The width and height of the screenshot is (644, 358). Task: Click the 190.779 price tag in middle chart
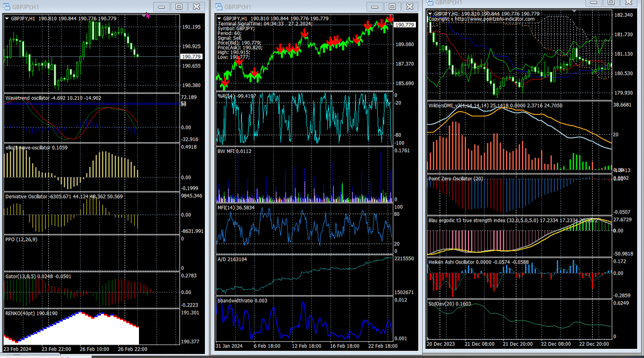pyautogui.click(x=404, y=25)
